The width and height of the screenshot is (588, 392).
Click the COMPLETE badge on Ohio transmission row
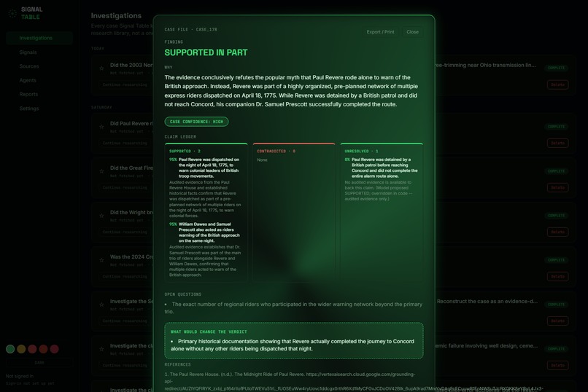tap(556, 68)
